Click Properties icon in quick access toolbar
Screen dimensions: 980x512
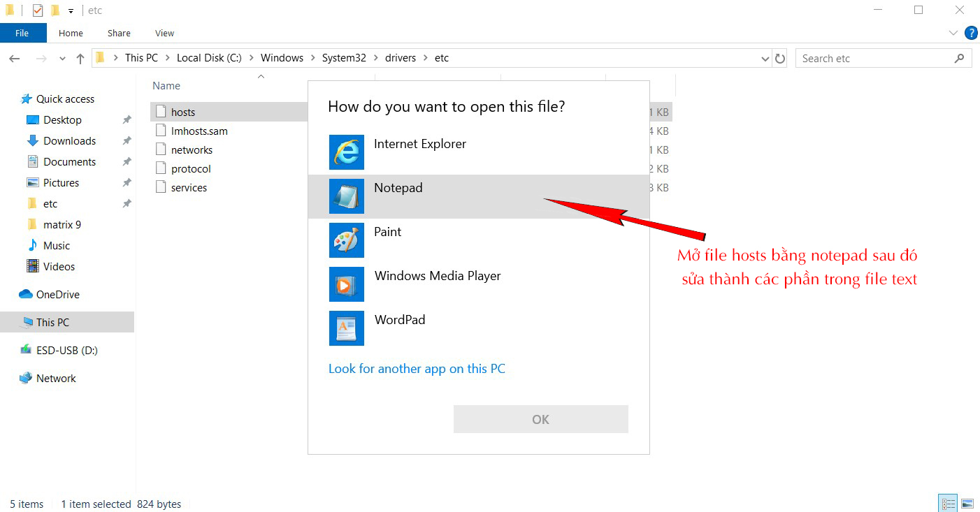pyautogui.click(x=38, y=10)
